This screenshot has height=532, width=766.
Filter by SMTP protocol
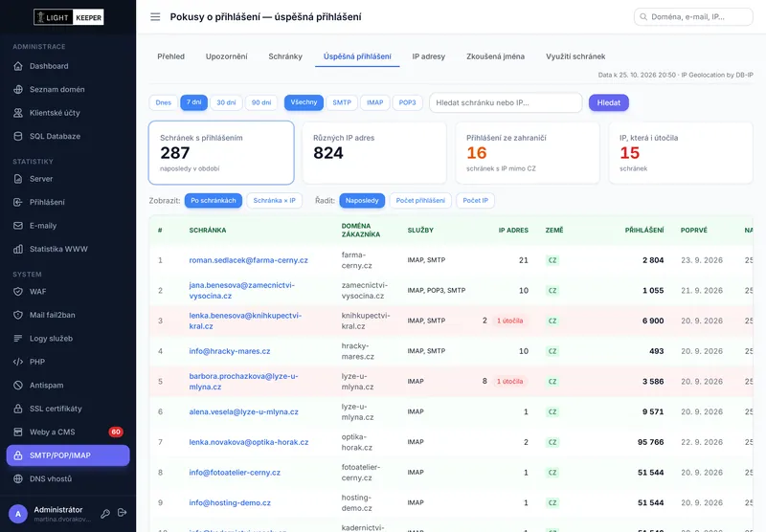tap(342, 102)
